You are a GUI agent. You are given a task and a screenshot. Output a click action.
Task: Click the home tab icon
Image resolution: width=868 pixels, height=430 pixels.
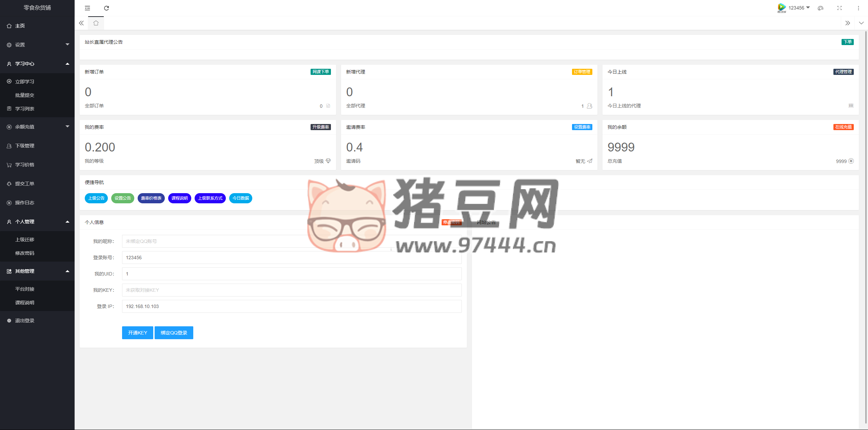96,23
